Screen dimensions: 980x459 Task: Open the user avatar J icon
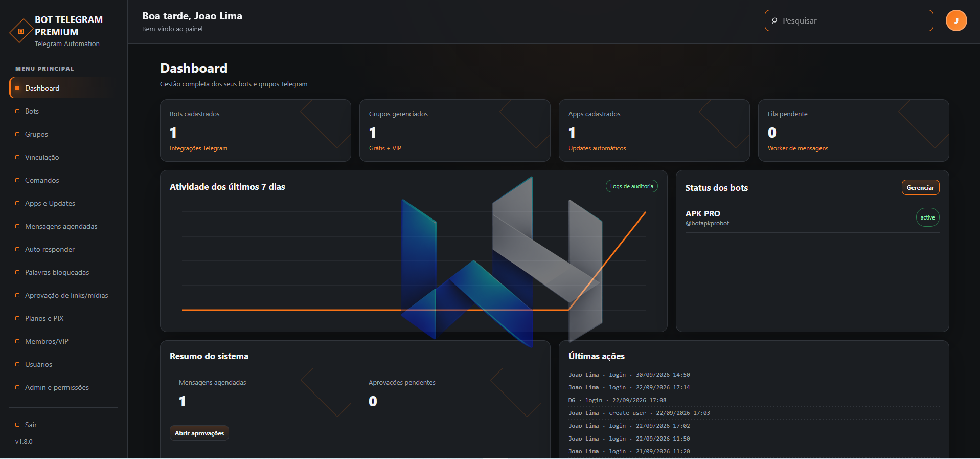click(956, 20)
